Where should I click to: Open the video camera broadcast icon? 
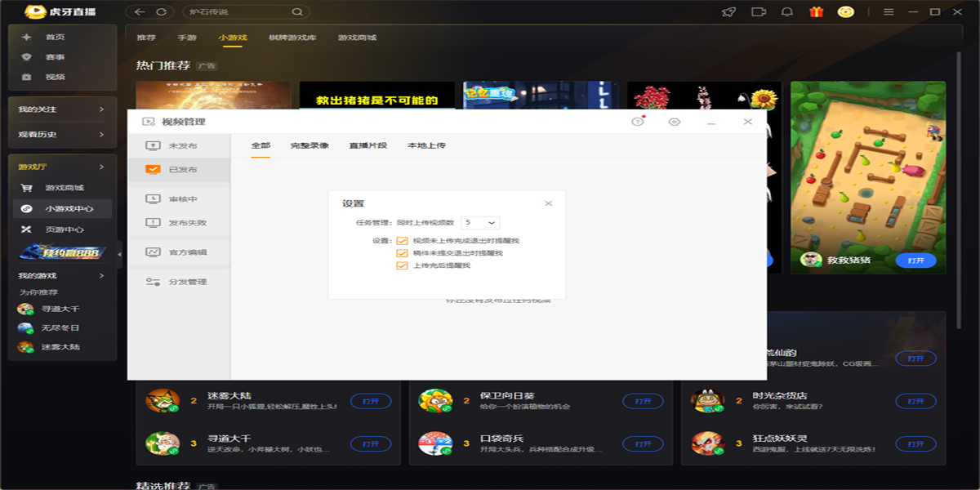(759, 12)
